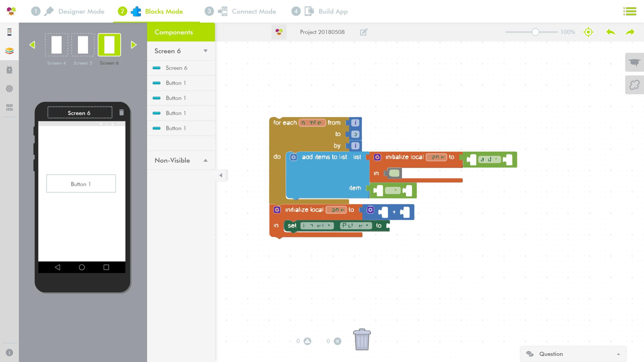Delete Screen 6 using phone trash icon
The width and height of the screenshot is (644, 362).
[122, 112]
